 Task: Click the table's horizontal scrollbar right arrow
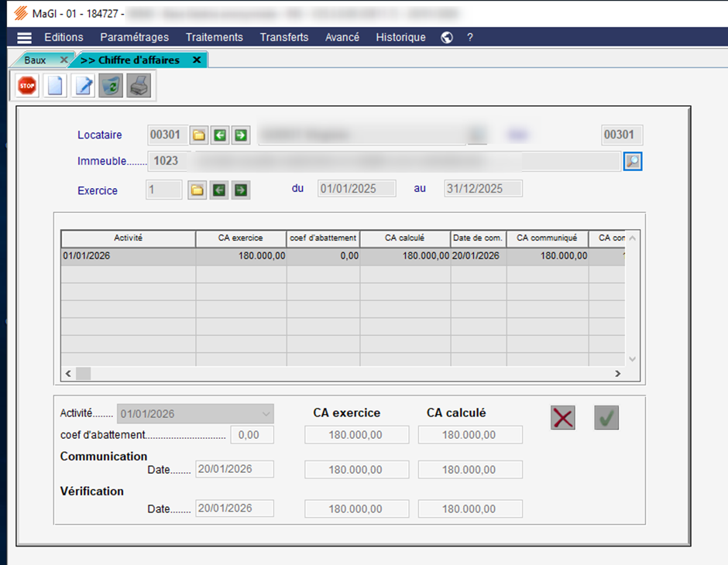pyautogui.click(x=617, y=373)
